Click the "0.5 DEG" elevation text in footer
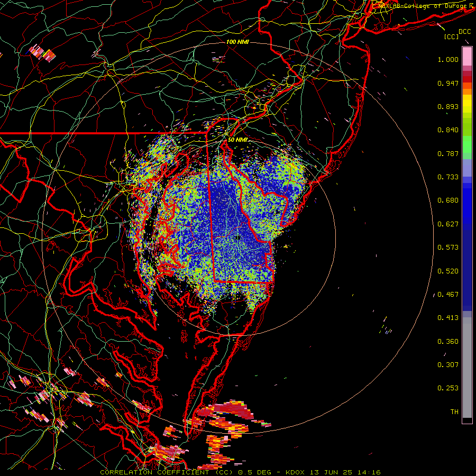This screenshot has width=476, height=476. (x=255, y=472)
